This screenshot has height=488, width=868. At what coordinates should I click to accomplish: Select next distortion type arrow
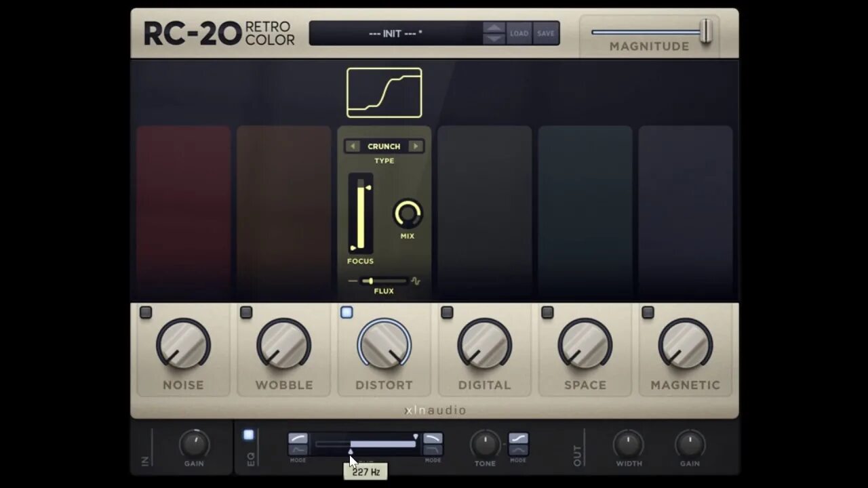tap(416, 146)
